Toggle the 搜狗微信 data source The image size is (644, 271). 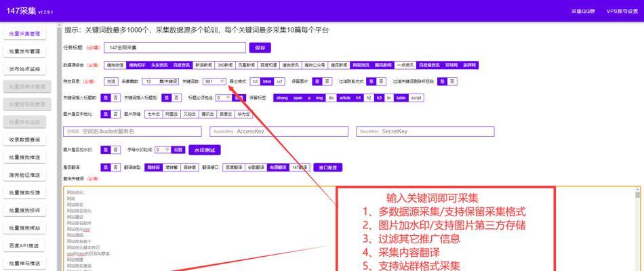[115, 65]
